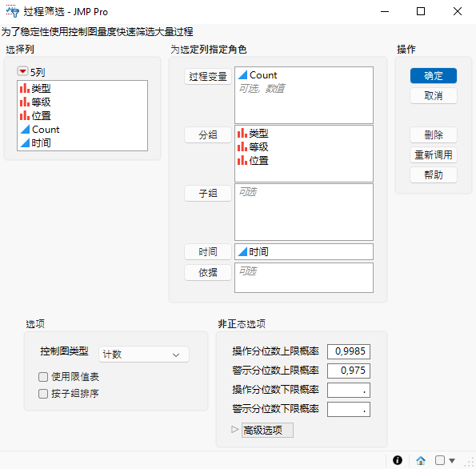476x469 pixels.
Task: Click the 警示分位数下限概率 field
Action: 349,409
